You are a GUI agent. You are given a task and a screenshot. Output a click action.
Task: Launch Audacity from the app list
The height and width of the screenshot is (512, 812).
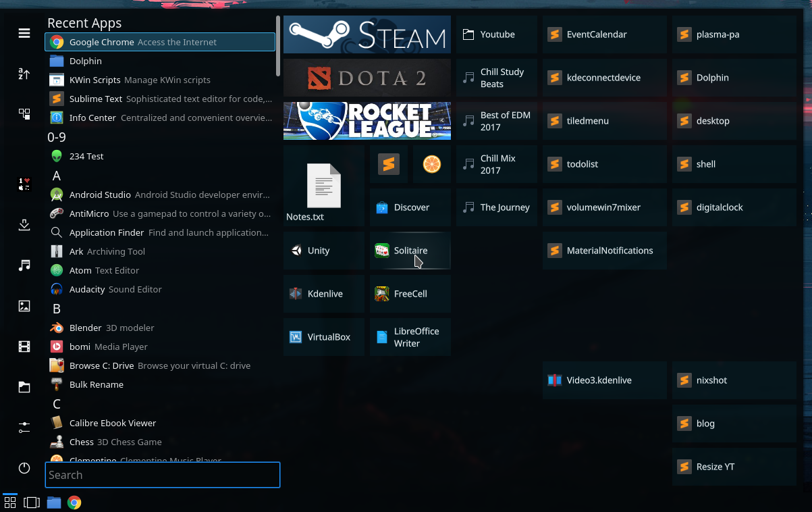click(x=160, y=289)
